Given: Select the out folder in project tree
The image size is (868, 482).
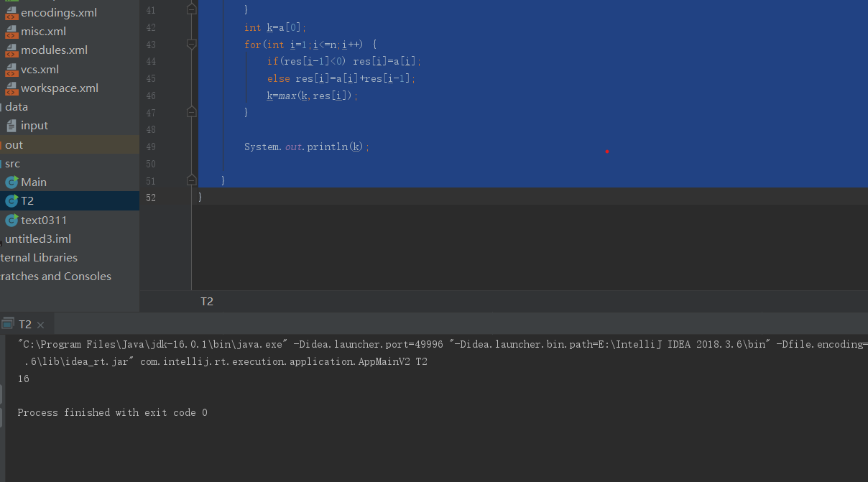Looking at the screenshot, I should tap(14, 145).
